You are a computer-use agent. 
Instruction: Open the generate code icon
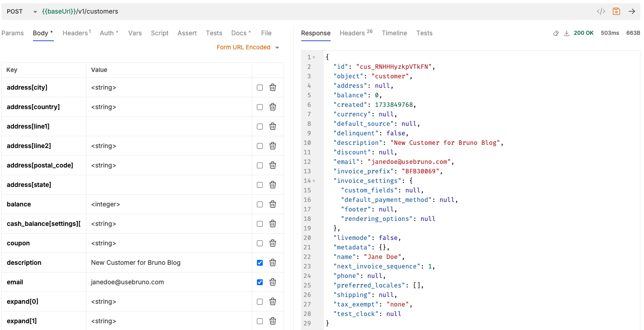(x=601, y=11)
